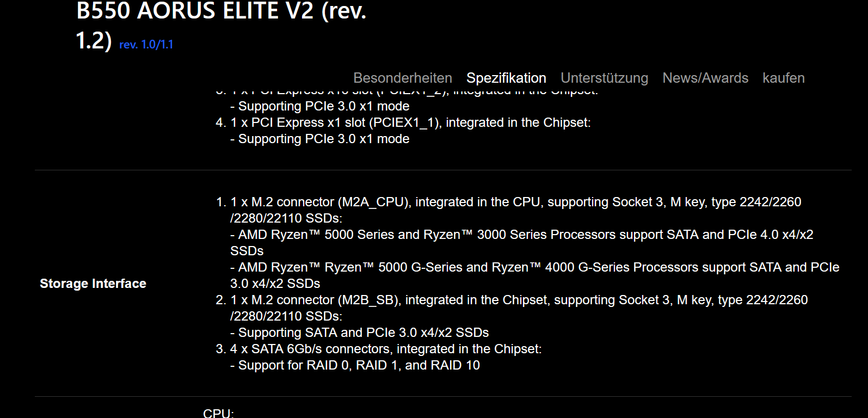Select the Spezifikation tab

(x=506, y=78)
